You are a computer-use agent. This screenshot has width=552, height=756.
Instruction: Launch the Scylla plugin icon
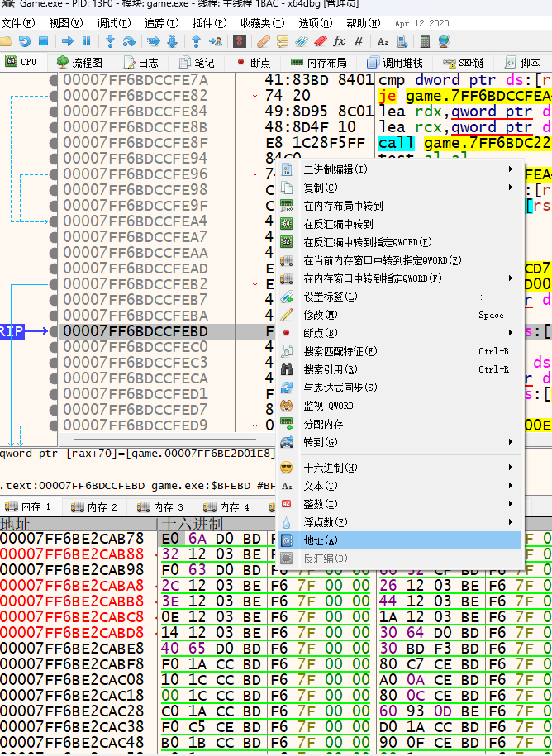pos(240,41)
